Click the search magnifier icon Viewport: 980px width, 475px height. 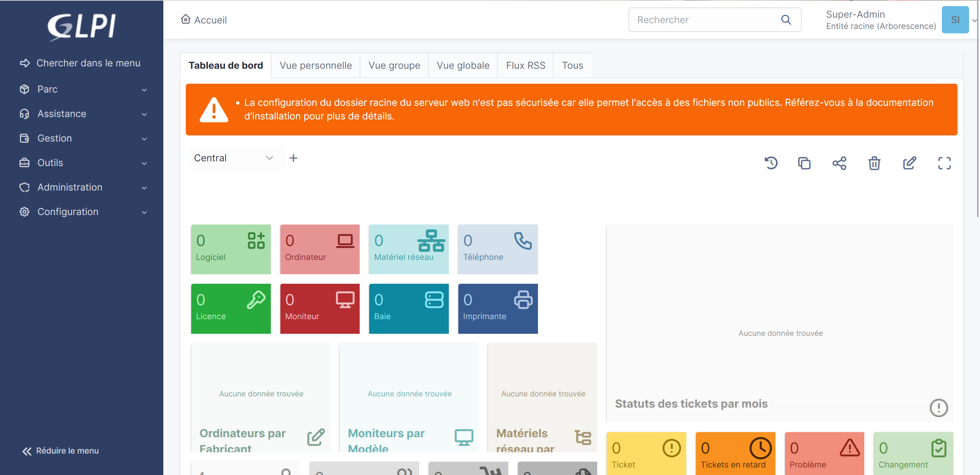click(786, 20)
